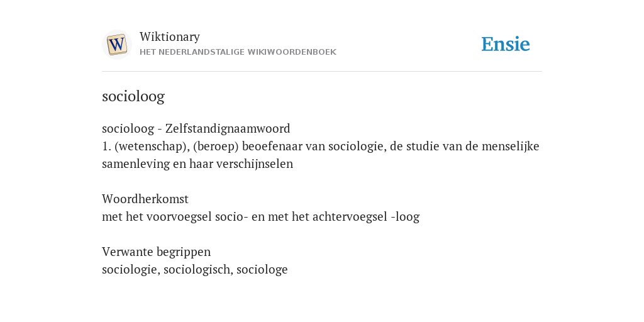
Task: Open related term 'sociologisch'
Action: (x=198, y=269)
